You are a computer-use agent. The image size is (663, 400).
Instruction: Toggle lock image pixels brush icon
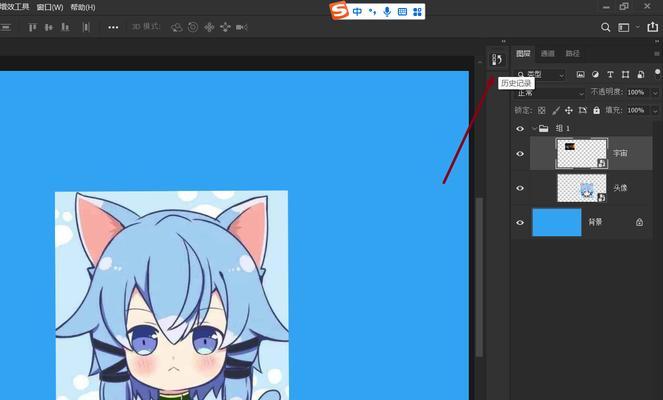point(556,110)
